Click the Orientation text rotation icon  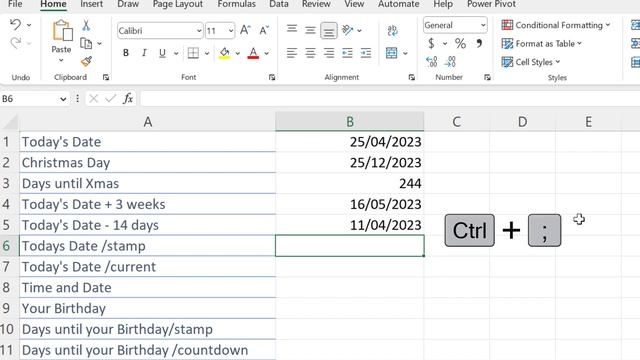click(x=347, y=30)
